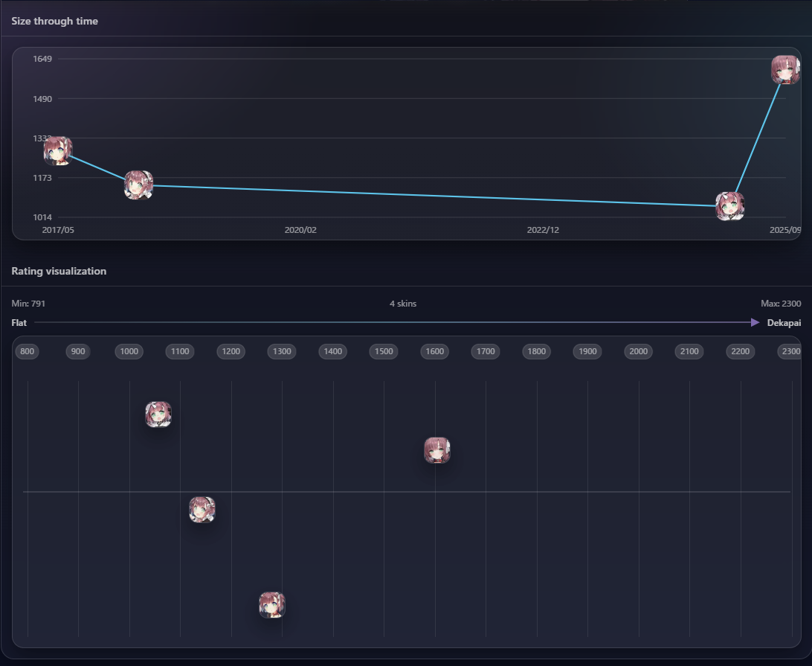Click the "4 skins" count label
This screenshot has height=666, width=812.
pos(403,304)
